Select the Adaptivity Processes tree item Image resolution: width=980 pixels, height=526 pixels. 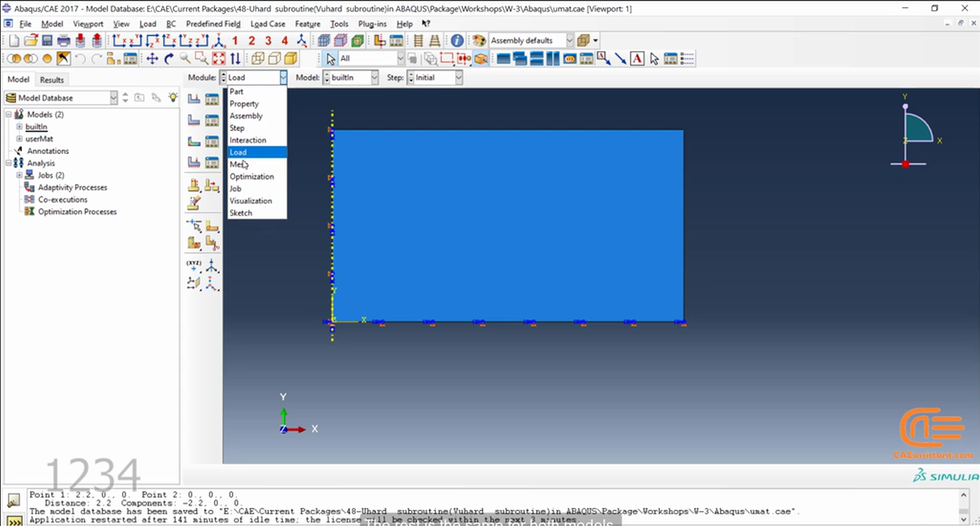72,187
